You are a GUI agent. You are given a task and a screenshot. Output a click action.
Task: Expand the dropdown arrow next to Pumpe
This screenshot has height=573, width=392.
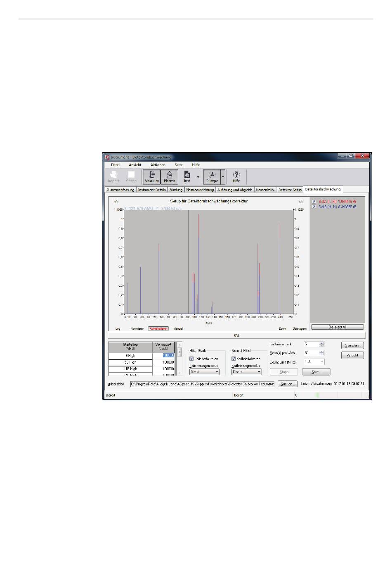pyautogui.click(x=223, y=177)
